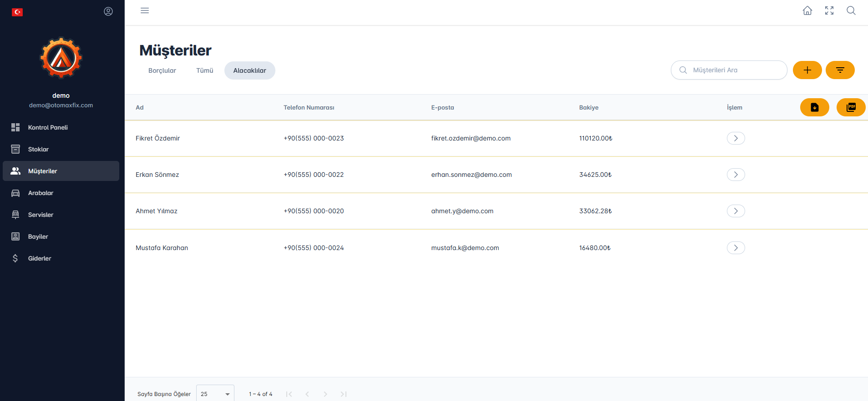
Task: Click phone number +90(555) 000-0020
Action: click(314, 211)
